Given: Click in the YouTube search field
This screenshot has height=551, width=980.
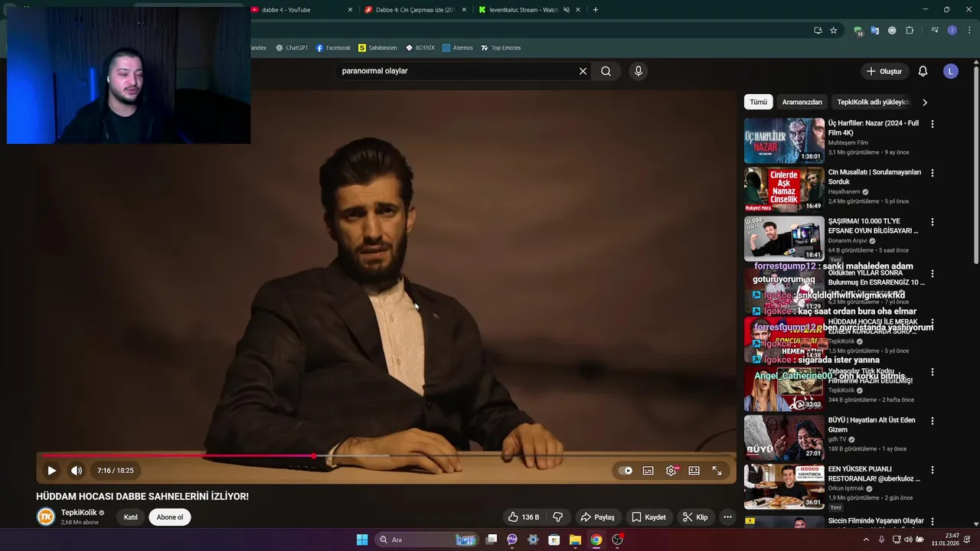Looking at the screenshot, I should coord(456,71).
